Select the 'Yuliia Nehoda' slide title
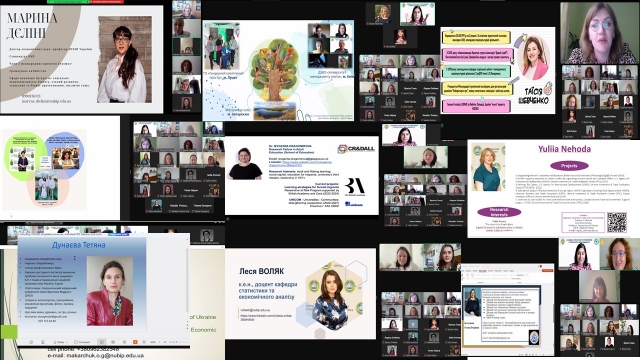640x360 pixels. (x=564, y=149)
